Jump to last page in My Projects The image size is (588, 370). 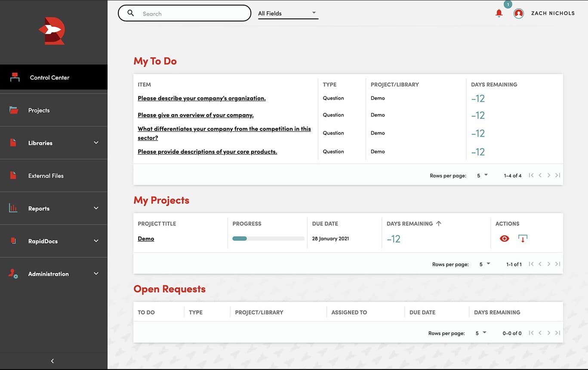point(557,264)
